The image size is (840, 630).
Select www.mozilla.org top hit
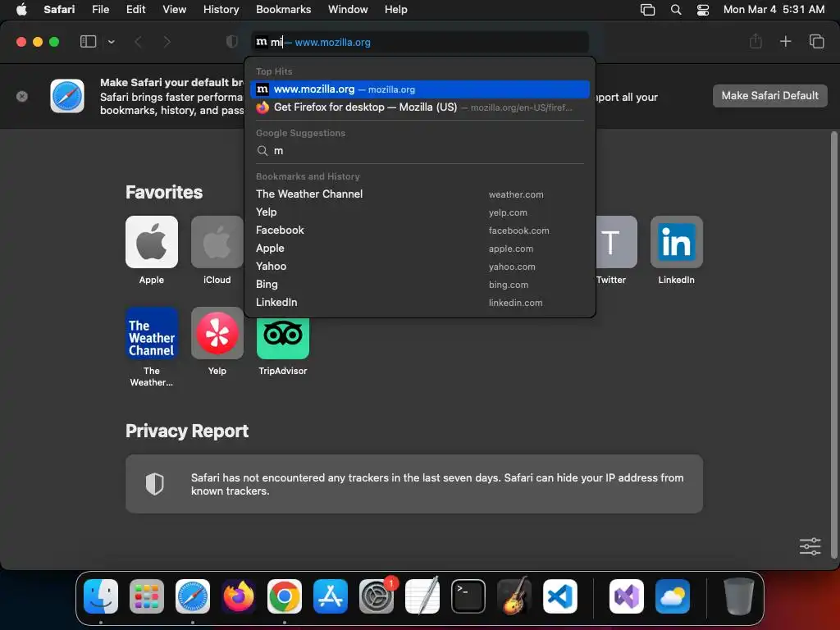pos(420,89)
